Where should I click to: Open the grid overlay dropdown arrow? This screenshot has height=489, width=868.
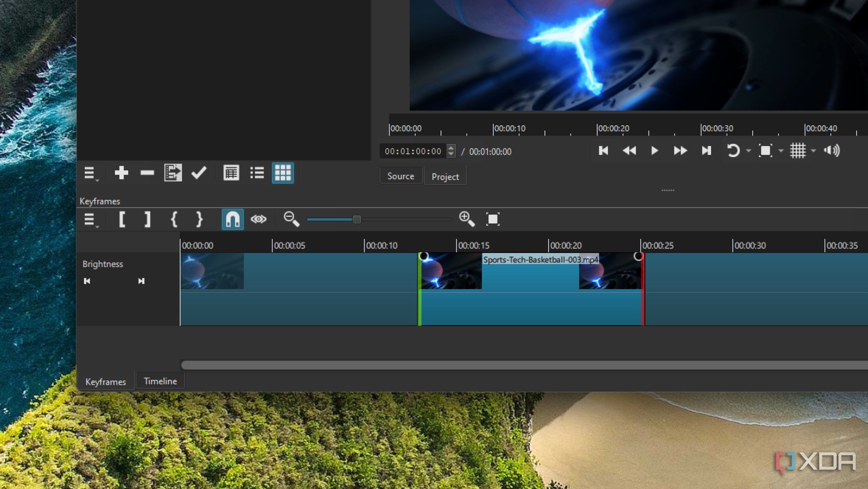(813, 151)
